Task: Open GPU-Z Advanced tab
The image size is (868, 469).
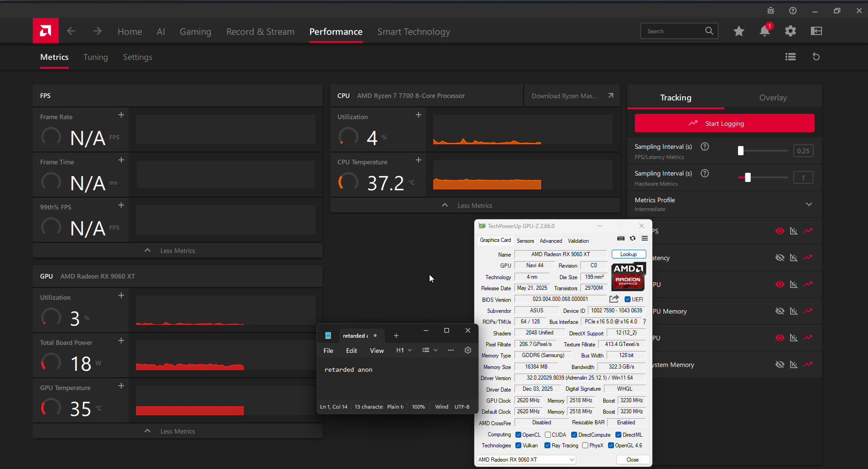Action: click(x=551, y=240)
